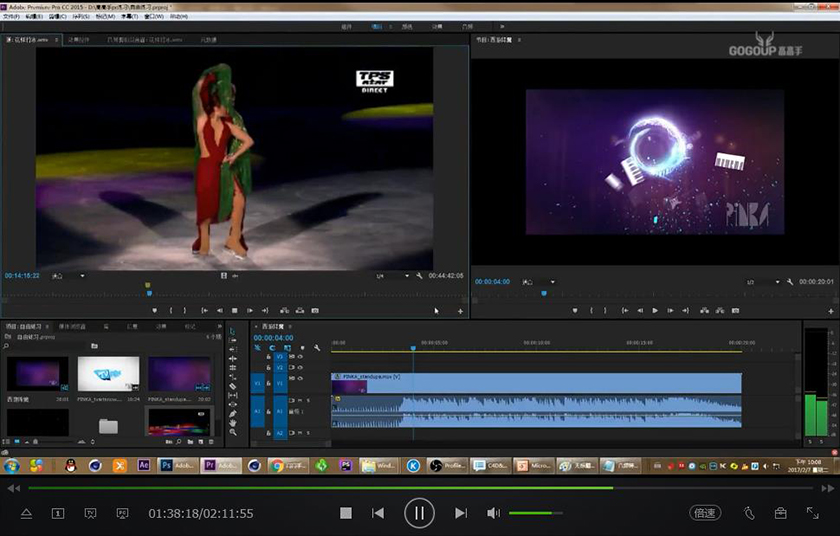This screenshot has width=840, height=536.
Task: Adjust the video player volume slider
Action: (535, 513)
